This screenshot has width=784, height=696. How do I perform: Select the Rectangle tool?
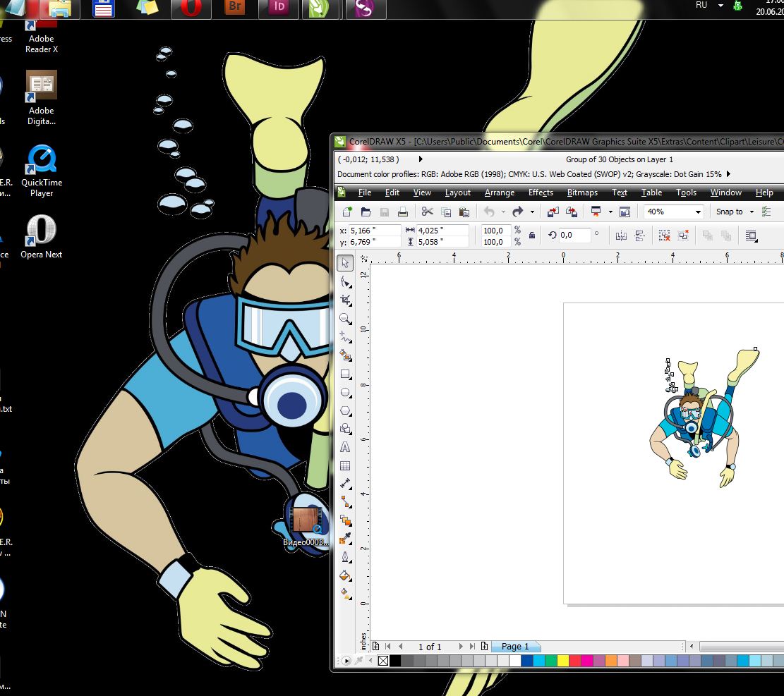click(x=346, y=374)
